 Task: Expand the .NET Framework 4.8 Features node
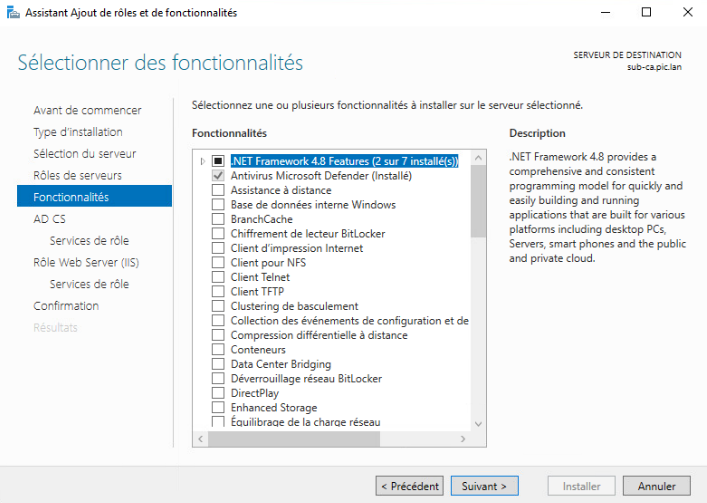(x=202, y=161)
